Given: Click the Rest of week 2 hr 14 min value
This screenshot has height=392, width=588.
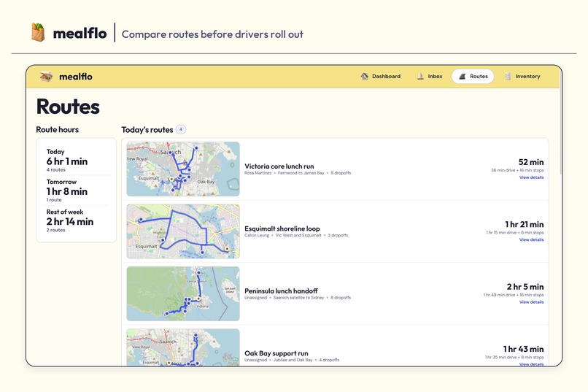Looking at the screenshot, I should tap(70, 221).
